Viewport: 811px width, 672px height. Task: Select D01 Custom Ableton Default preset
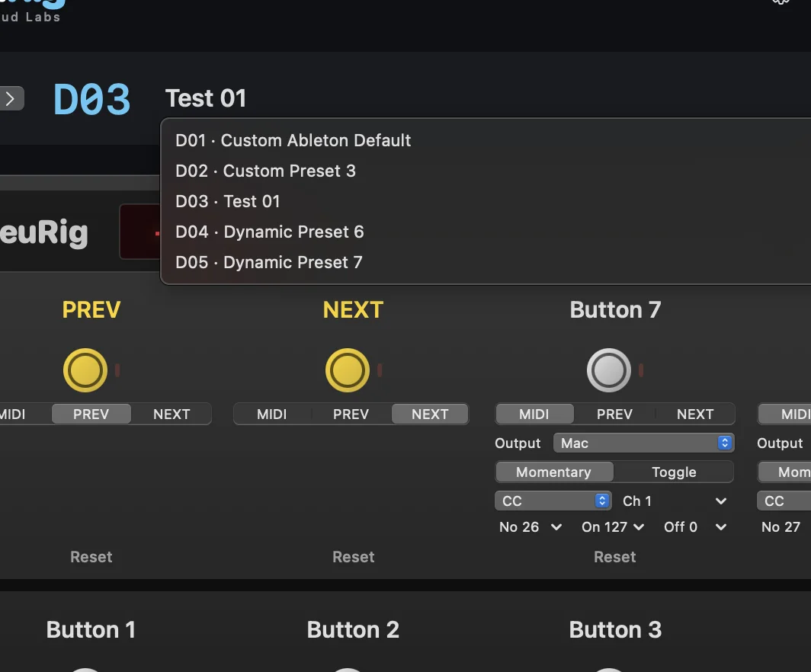293,140
